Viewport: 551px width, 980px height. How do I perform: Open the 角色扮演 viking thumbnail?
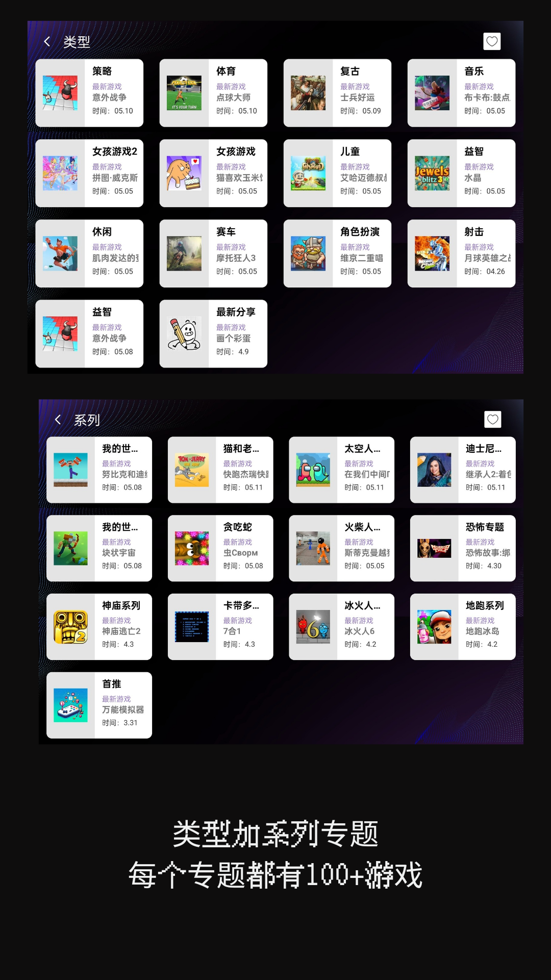(x=308, y=253)
